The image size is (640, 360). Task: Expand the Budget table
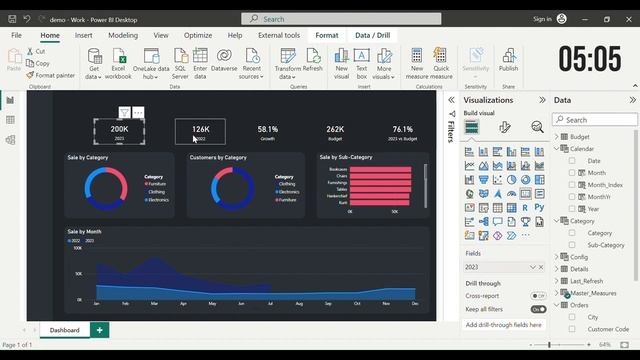[556, 136]
